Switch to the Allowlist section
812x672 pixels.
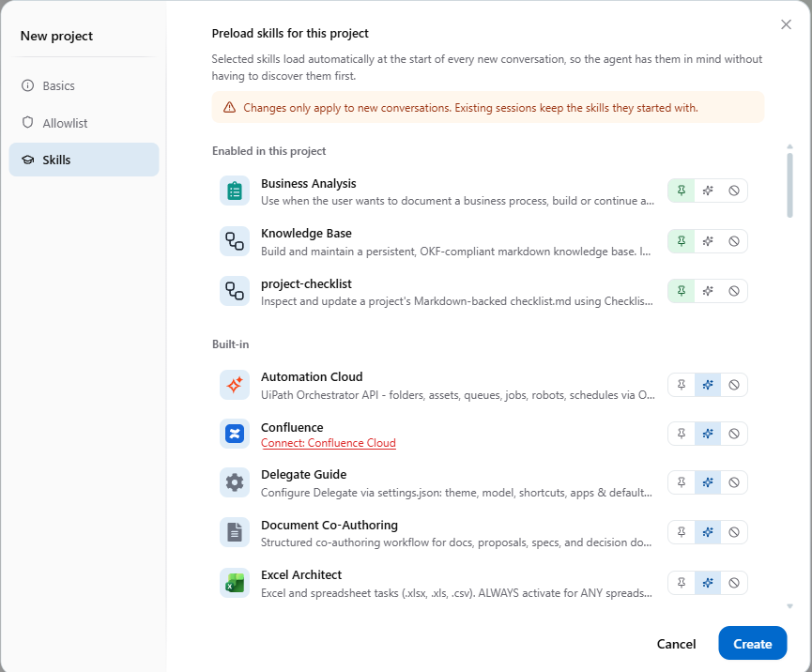click(x=84, y=123)
